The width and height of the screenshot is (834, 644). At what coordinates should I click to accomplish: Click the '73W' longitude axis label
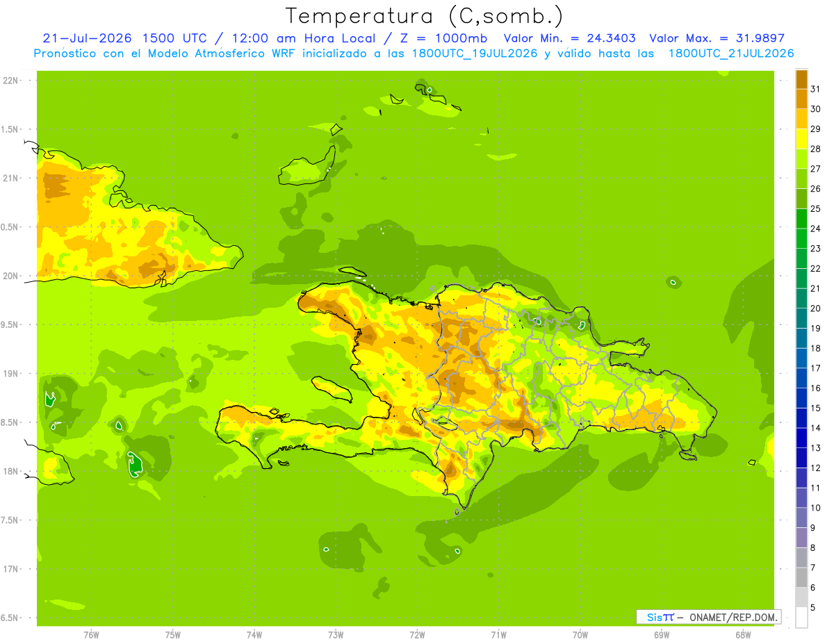[x=336, y=635]
